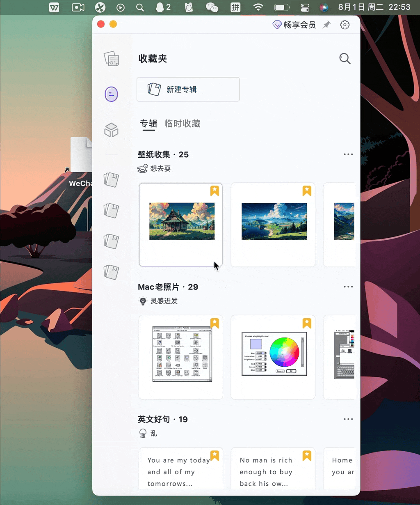
Task: Open Spotlight search in the menu bar
Action: click(x=140, y=7)
